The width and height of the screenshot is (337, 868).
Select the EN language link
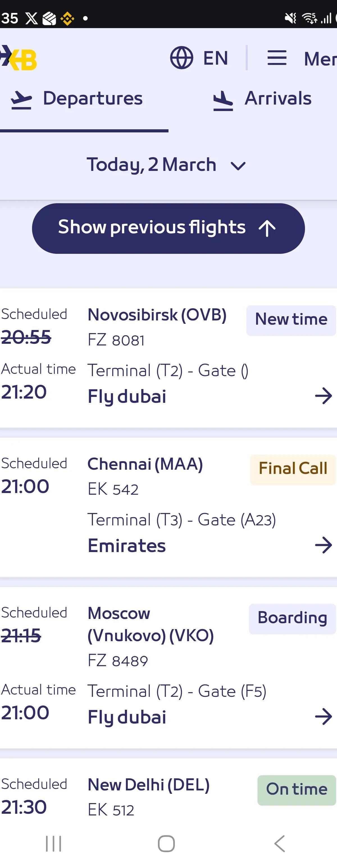[215, 58]
